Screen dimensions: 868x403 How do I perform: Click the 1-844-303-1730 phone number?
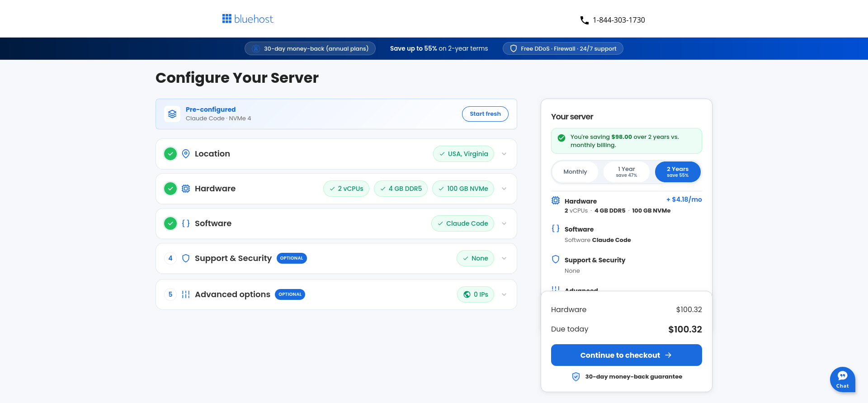619,20
